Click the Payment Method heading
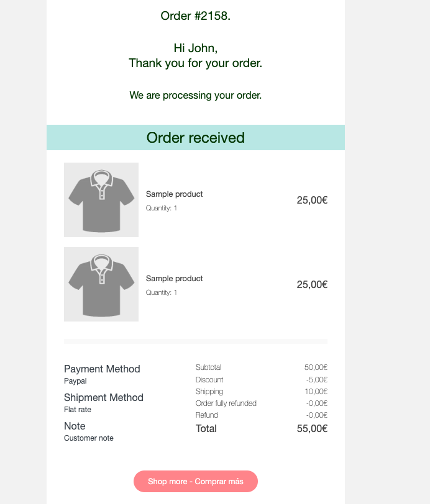430x504 pixels. click(x=102, y=369)
